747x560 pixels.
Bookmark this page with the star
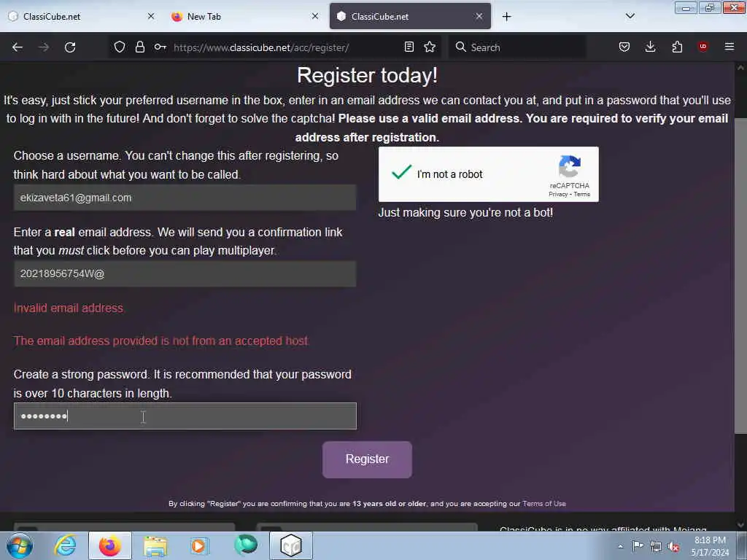coord(430,47)
